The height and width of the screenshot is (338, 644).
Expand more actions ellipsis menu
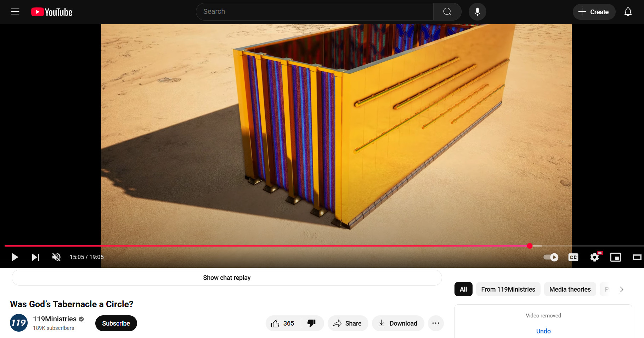[x=435, y=323]
